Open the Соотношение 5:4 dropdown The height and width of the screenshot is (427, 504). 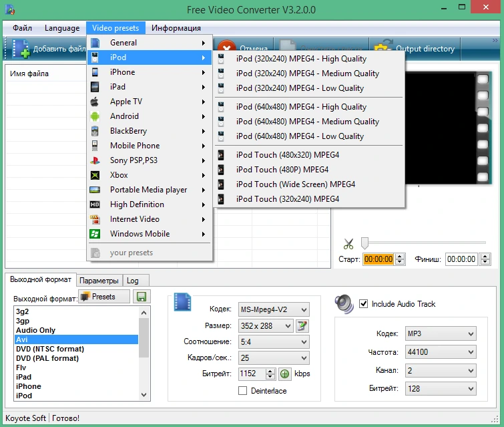click(274, 341)
